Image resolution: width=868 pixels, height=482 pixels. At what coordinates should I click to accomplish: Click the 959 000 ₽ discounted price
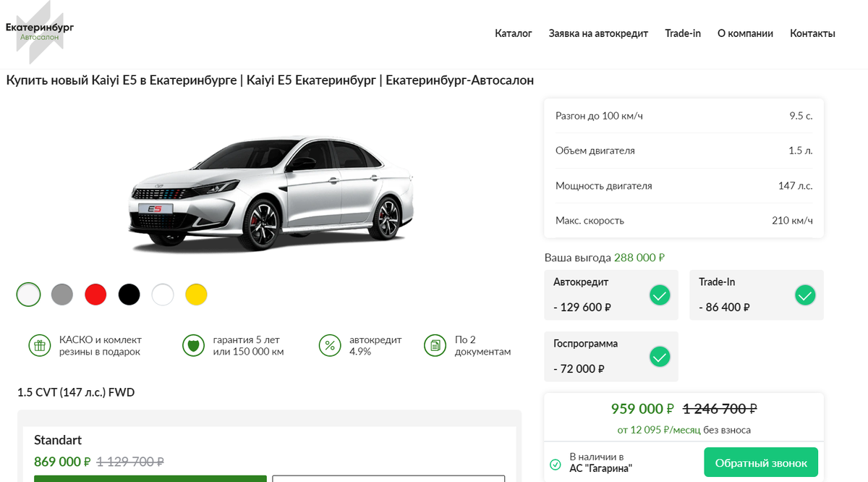click(x=642, y=409)
